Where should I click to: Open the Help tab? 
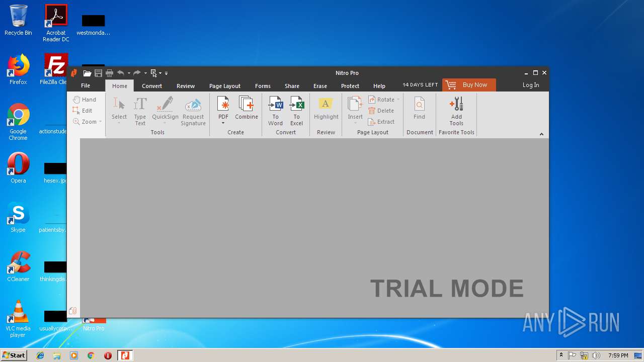tap(379, 86)
